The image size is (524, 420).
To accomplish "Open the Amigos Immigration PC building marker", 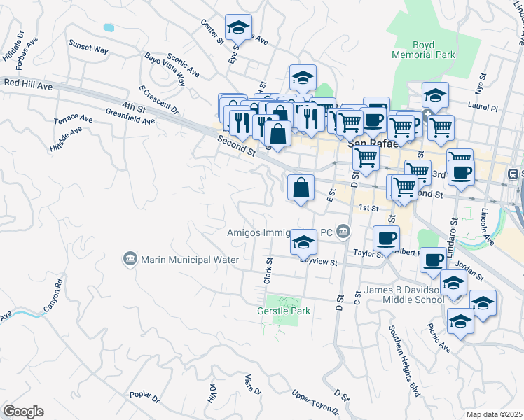I will point(343,231).
